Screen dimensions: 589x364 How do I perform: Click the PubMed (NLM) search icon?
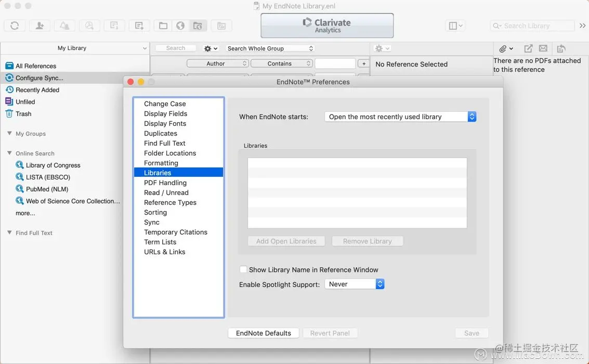point(20,189)
